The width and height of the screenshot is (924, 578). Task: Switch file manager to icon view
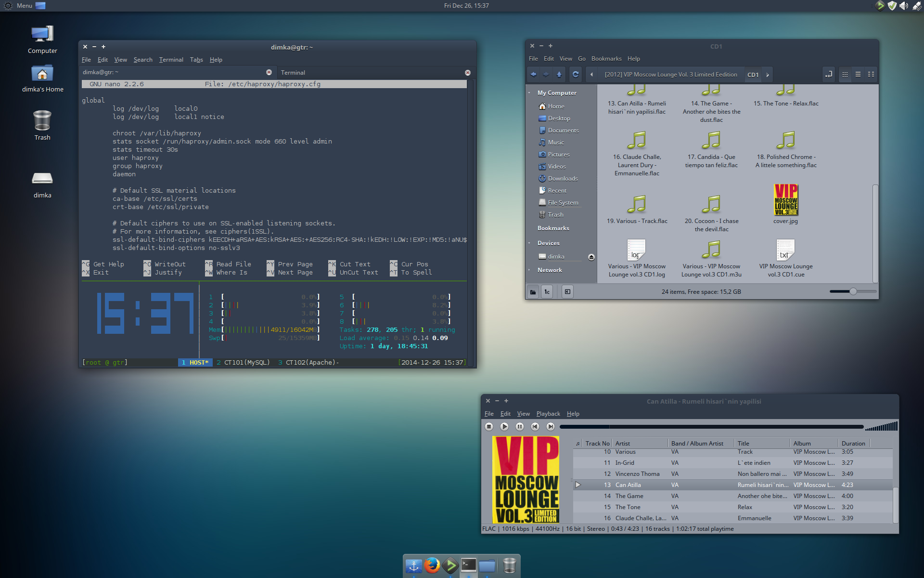coord(845,75)
